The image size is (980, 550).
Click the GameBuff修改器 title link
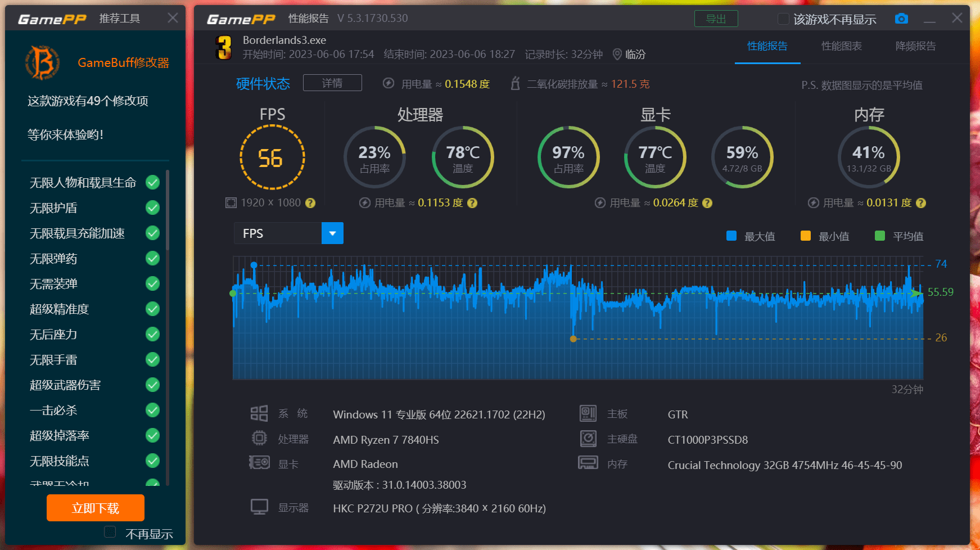click(124, 62)
